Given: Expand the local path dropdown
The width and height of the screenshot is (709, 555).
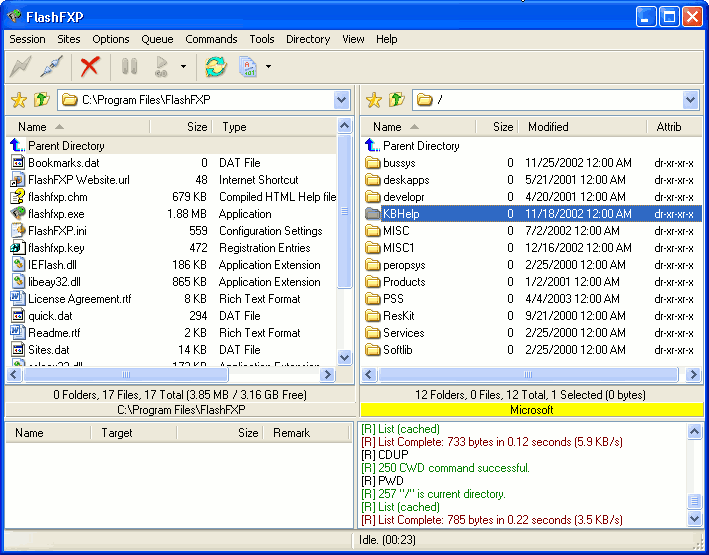Looking at the screenshot, I should pyautogui.click(x=342, y=100).
